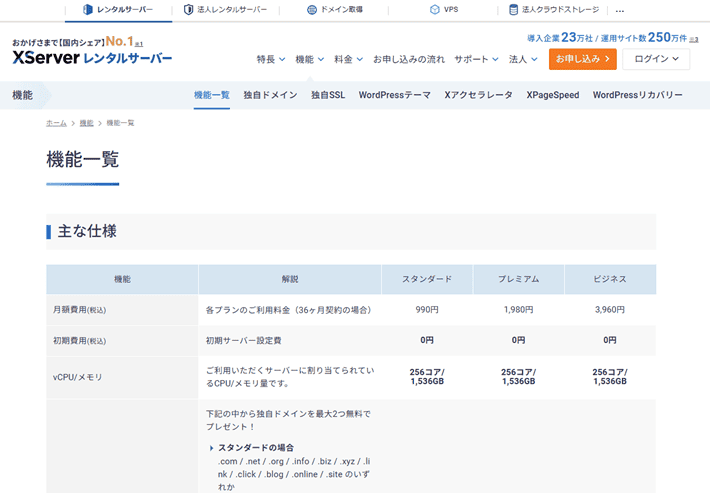Open the 法人クラウドストレージ icon link
710x493 pixels.
[514, 10]
